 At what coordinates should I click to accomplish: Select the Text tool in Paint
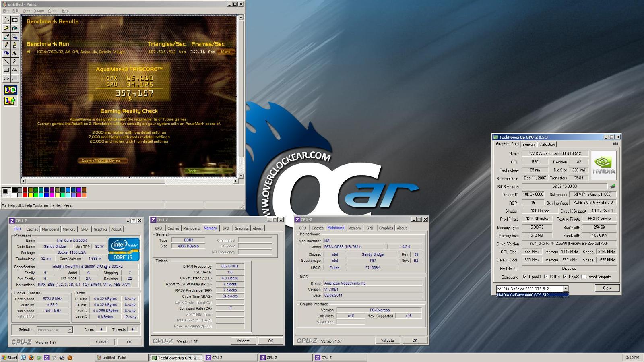(x=14, y=53)
